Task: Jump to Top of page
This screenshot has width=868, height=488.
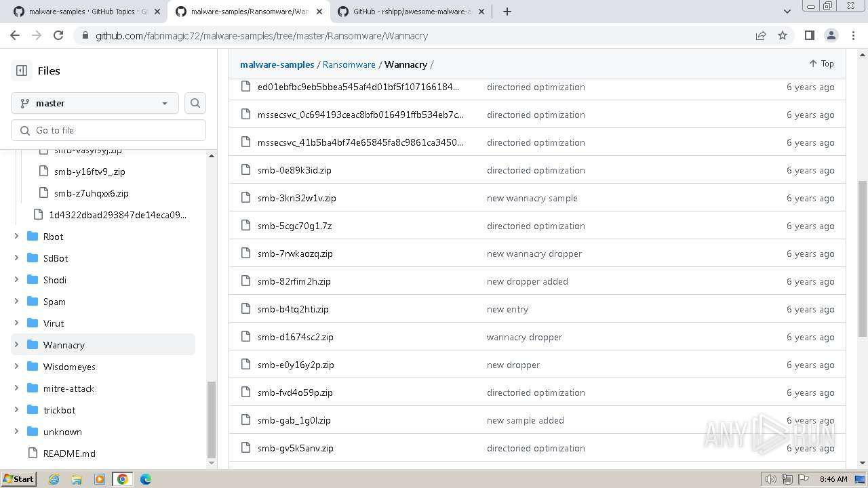Action: click(821, 64)
